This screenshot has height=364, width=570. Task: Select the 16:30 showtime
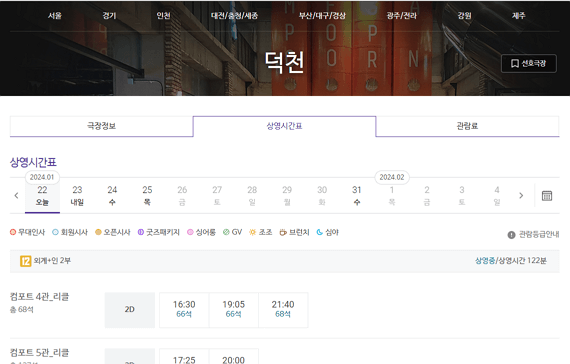click(184, 310)
